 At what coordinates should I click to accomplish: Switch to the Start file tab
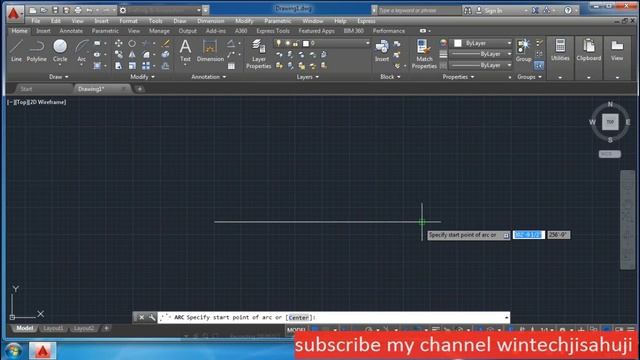point(26,89)
